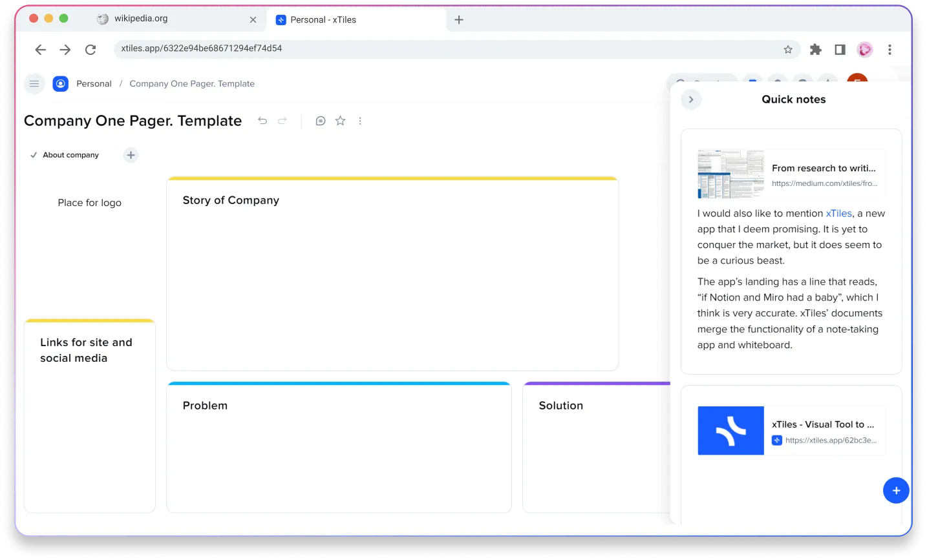Undo the last edit on the page
This screenshot has width=927, height=560.
coord(262,121)
